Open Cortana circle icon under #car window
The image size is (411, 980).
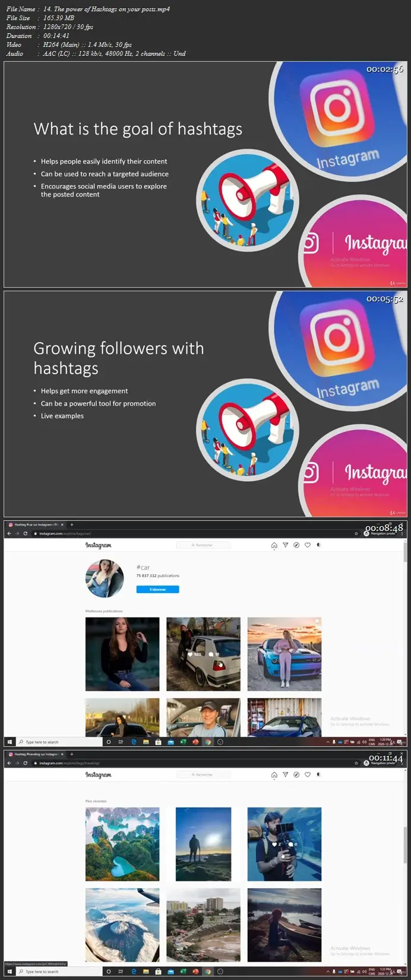click(x=109, y=742)
